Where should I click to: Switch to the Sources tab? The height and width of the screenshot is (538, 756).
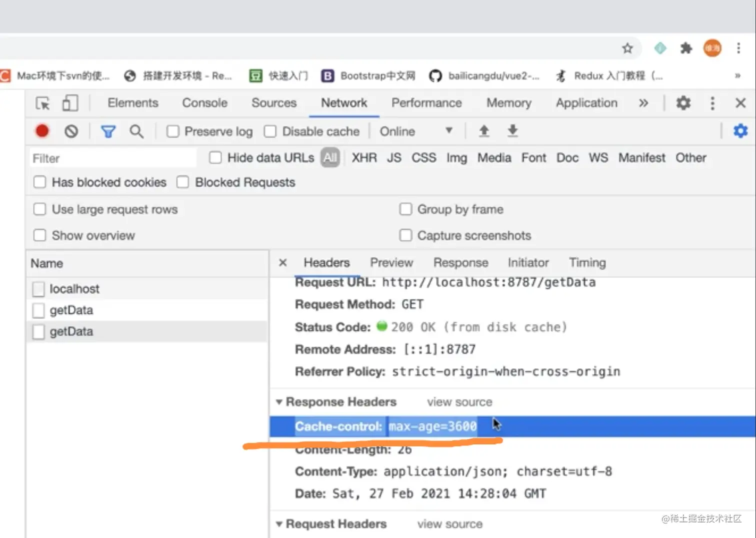click(x=274, y=103)
